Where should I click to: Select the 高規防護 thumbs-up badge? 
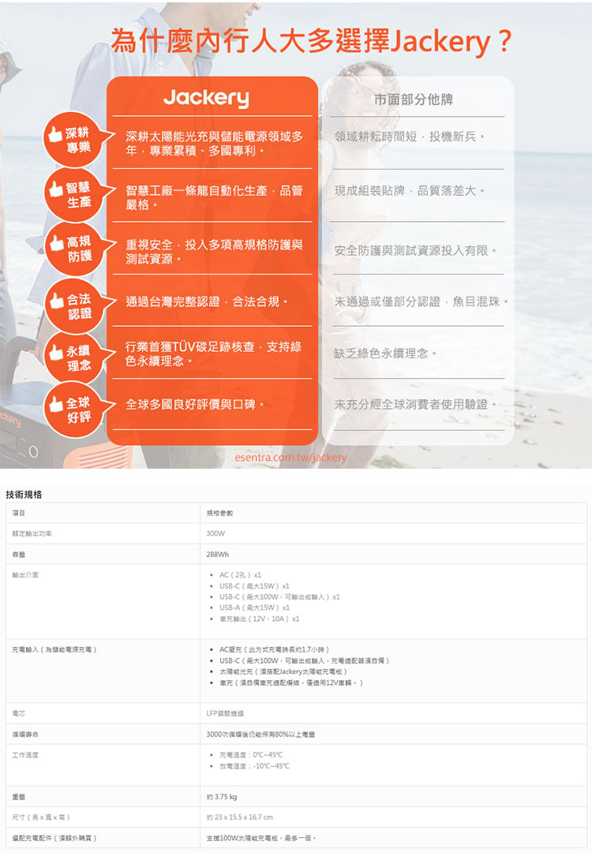(72, 248)
